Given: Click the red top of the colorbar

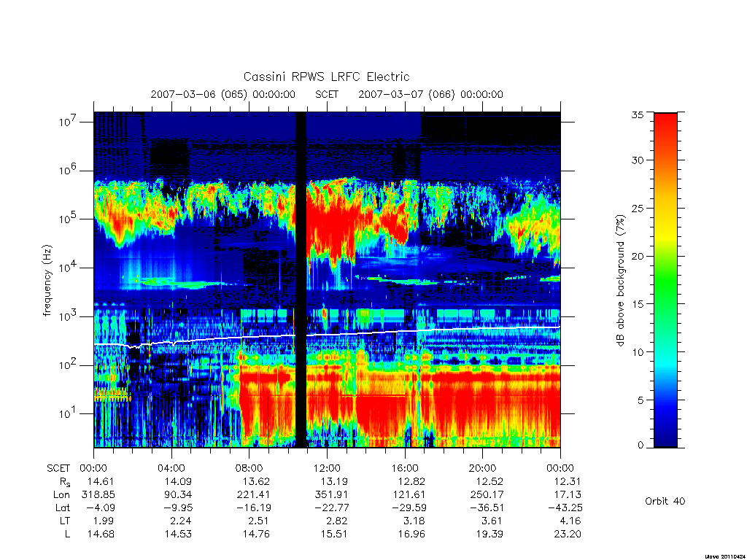Looking at the screenshot, I should (x=665, y=124).
